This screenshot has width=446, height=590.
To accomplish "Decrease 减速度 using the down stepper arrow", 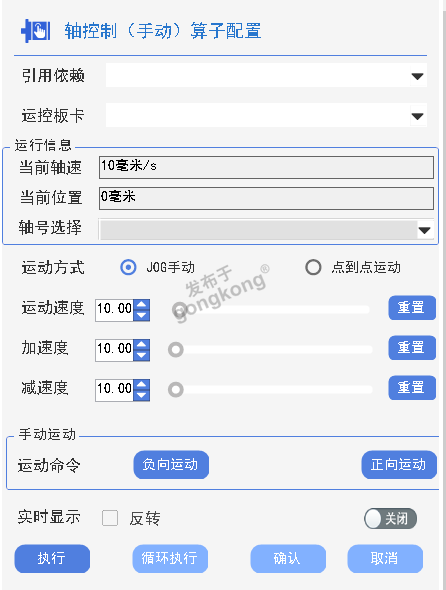I will [142, 395].
